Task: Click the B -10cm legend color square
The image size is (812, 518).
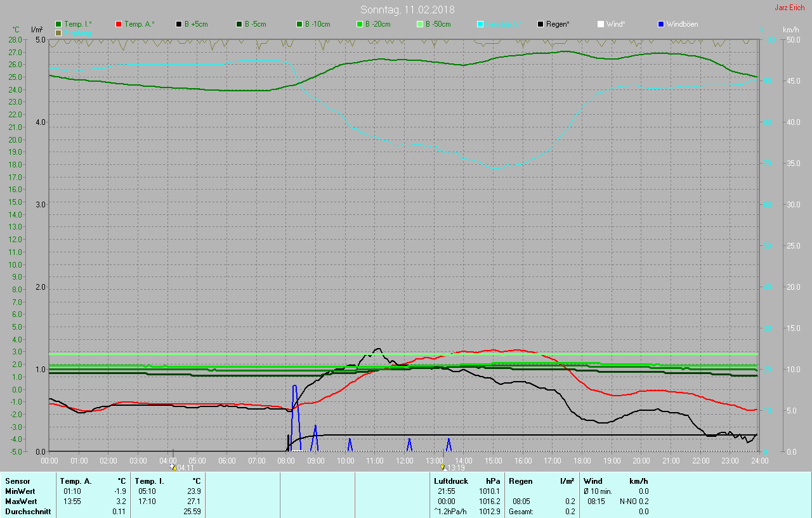Action: (x=299, y=24)
